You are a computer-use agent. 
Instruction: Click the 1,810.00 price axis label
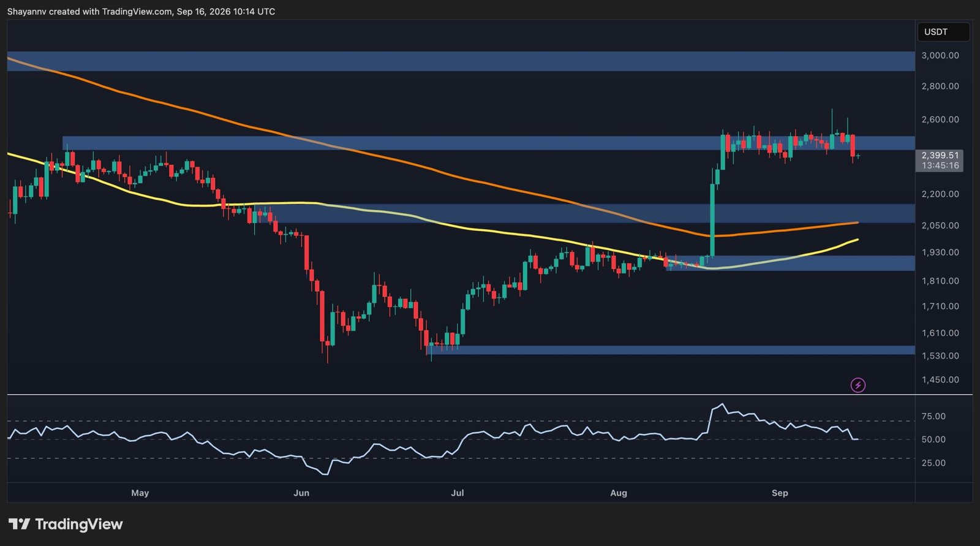click(x=940, y=281)
